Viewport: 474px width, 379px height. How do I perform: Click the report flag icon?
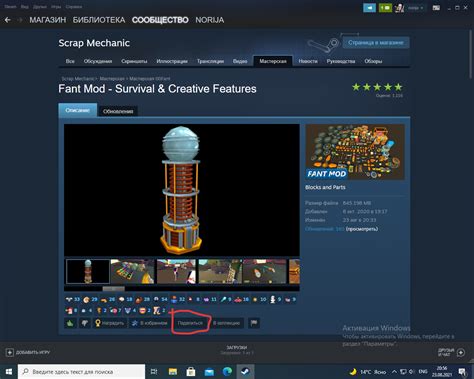[x=254, y=323]
